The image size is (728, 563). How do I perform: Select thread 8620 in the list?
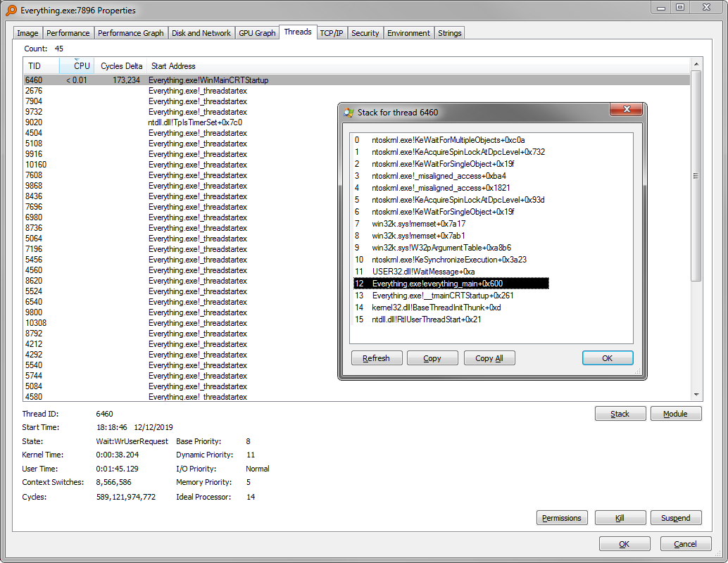click(x=356, y=281)
